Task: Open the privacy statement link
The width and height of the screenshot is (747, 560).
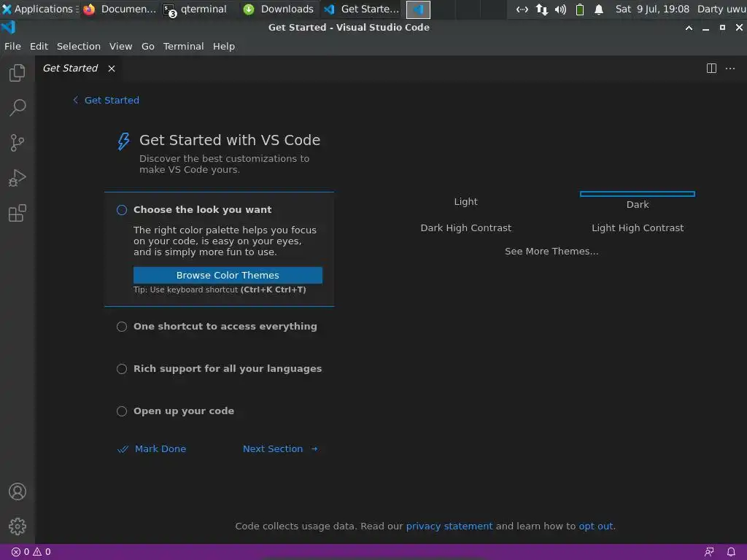Action: tap(449, 526)
